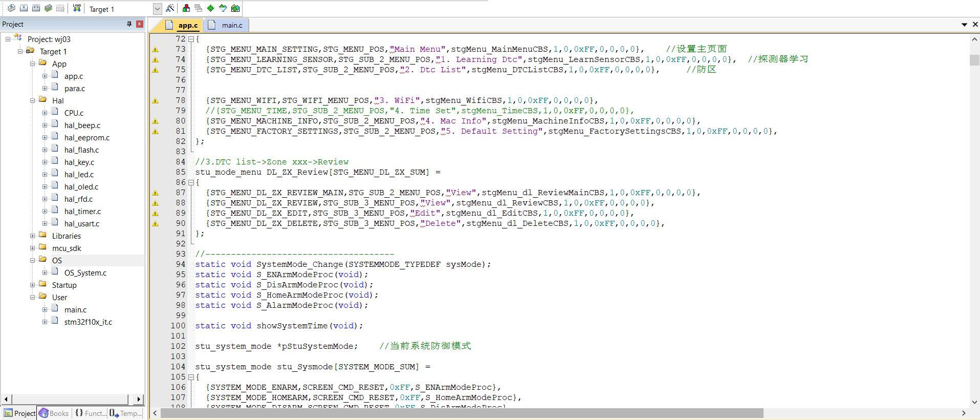980x420 pixels.
Task: Open the editor window list arrow
Action: 964,25
